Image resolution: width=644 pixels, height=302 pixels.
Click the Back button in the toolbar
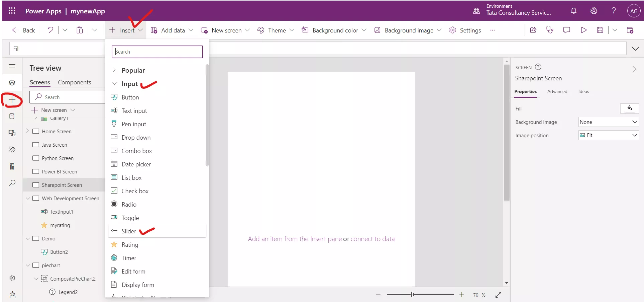point(23,30)
